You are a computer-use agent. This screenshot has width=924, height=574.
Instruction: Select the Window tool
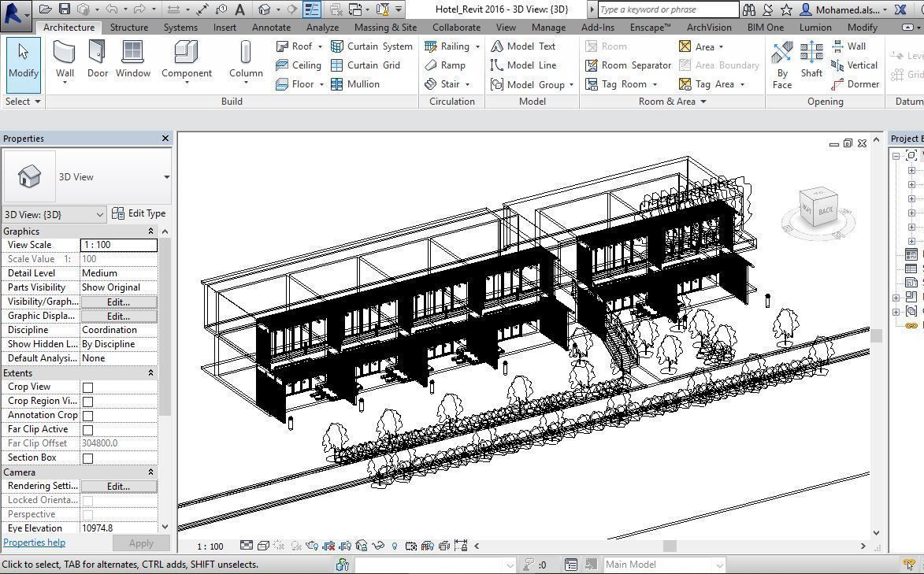[132, 60]
